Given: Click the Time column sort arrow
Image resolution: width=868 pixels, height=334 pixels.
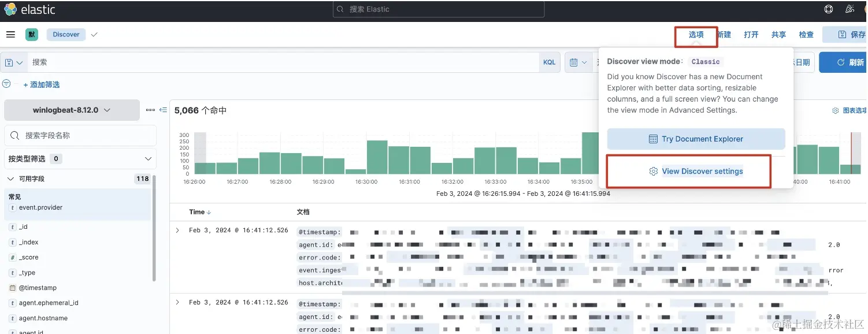Looking at the screenshot, I should tap(209, 212).
